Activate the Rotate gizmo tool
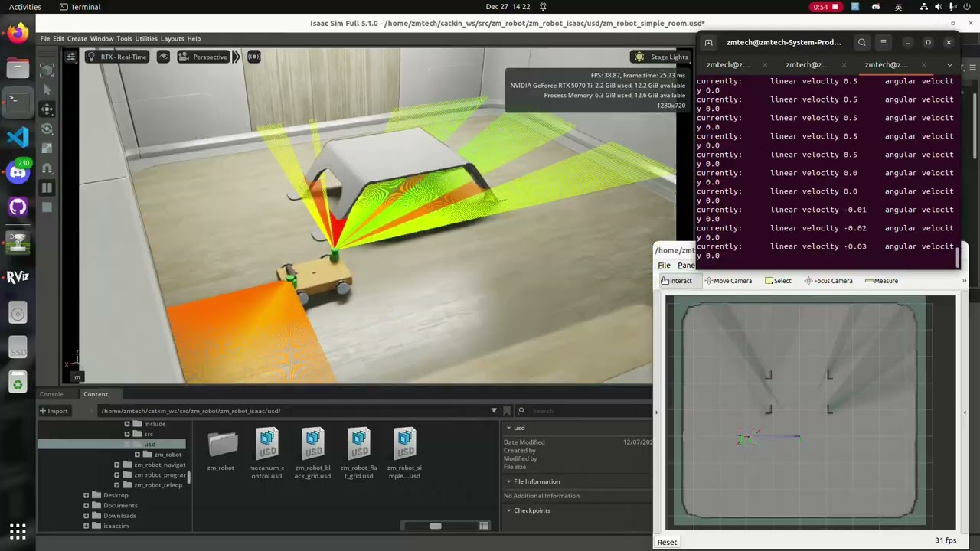Screen dimensions: 980x551 47,129
